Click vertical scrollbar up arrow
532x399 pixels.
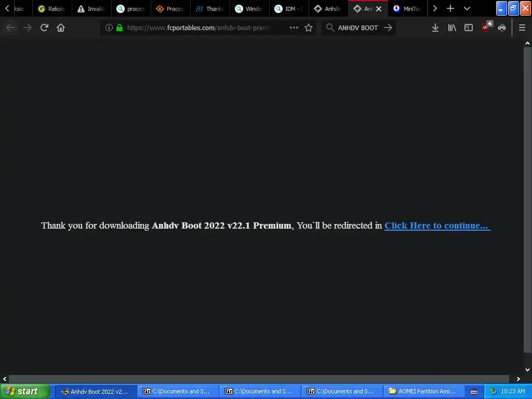(528, 43)
